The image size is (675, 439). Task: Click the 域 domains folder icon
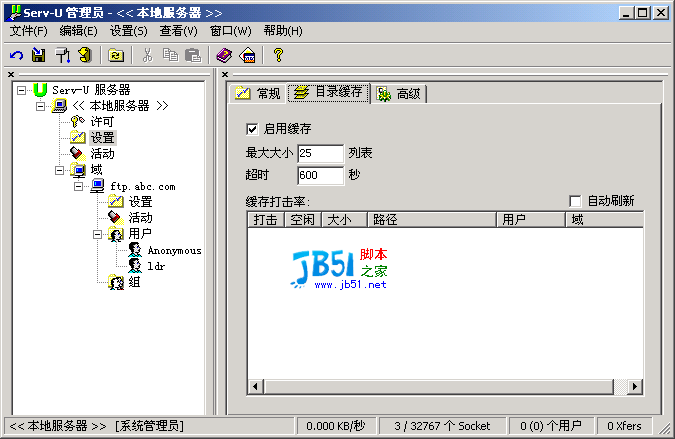78,170
